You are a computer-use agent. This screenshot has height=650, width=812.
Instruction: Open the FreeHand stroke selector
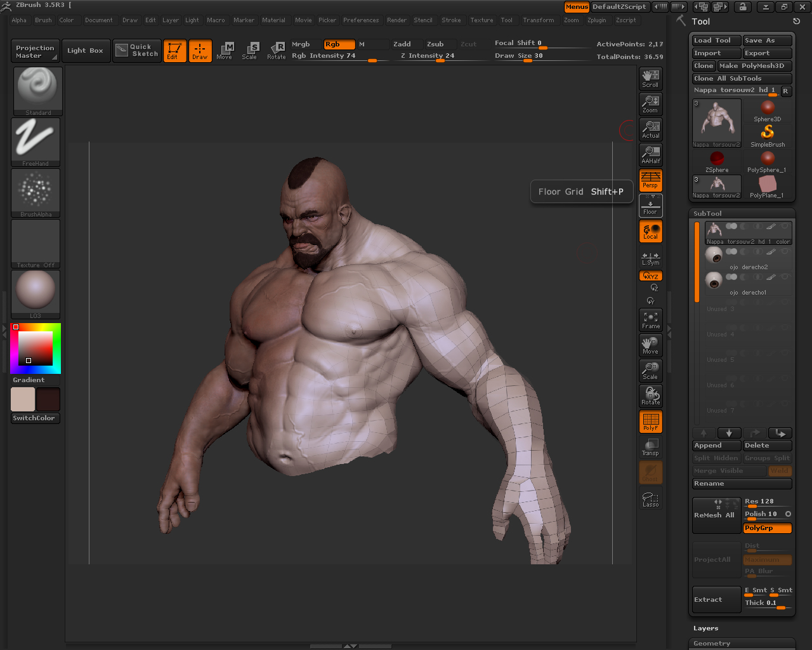(36, 142)
